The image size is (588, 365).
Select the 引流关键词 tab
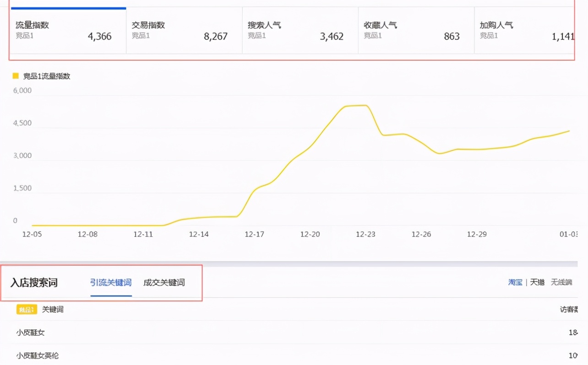coord(111,283)
